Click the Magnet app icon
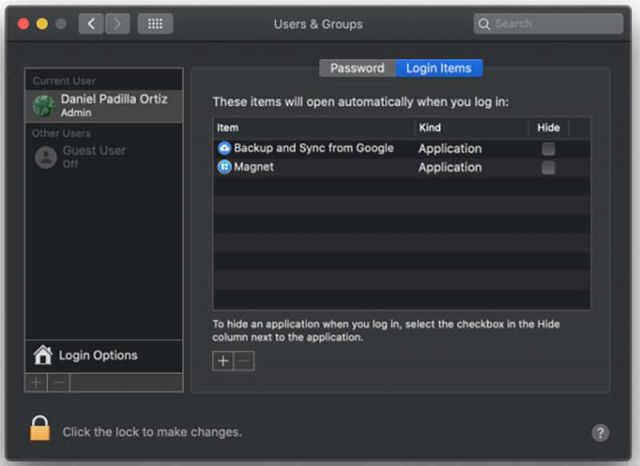This screenshot has height=466, width=640. coord(224,167)
